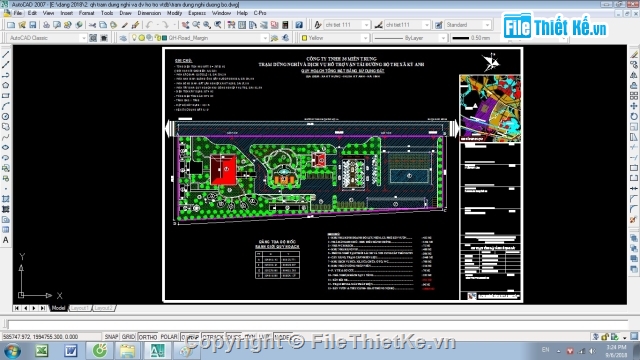This screenshot has height=360, width=640.
Task: Toggle SNAP mode in status bar
Action: click(111, 337)
